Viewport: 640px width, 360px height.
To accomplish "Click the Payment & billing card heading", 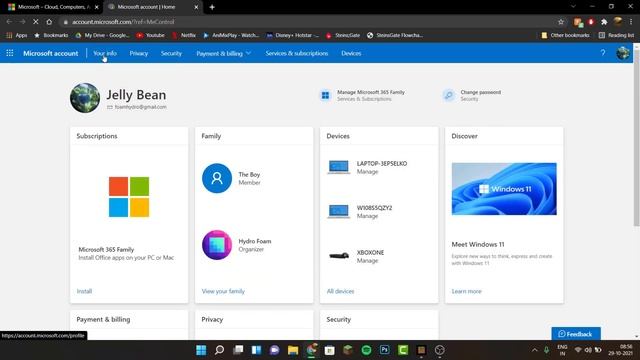I will click(103, 319).
